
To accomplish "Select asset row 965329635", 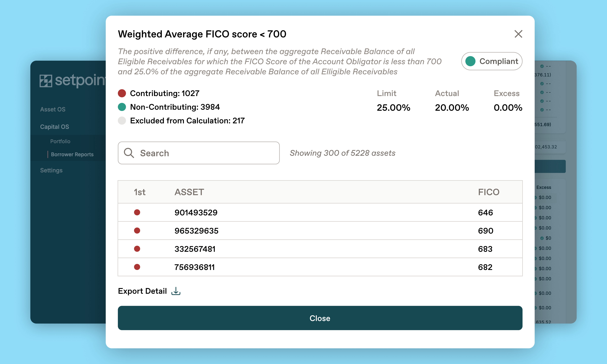I will 196,231.
